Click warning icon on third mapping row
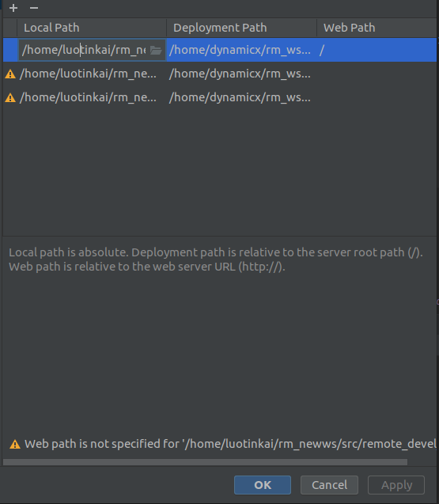 [10, 98]
